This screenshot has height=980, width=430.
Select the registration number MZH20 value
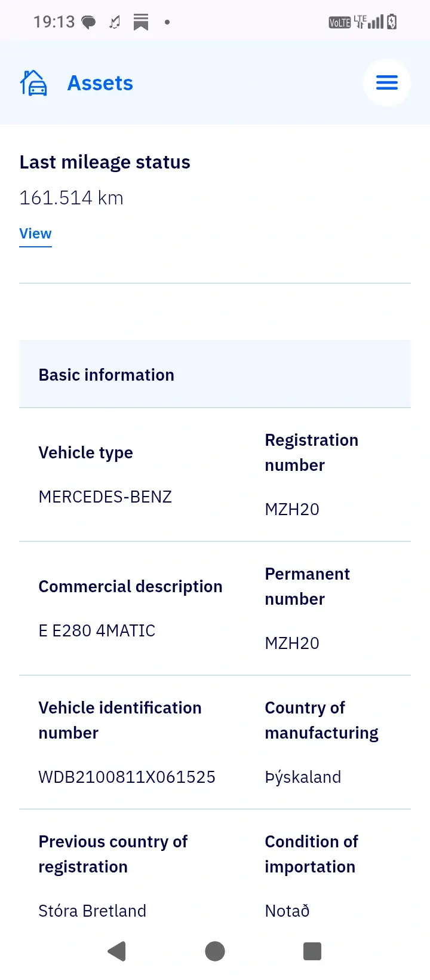292,509
